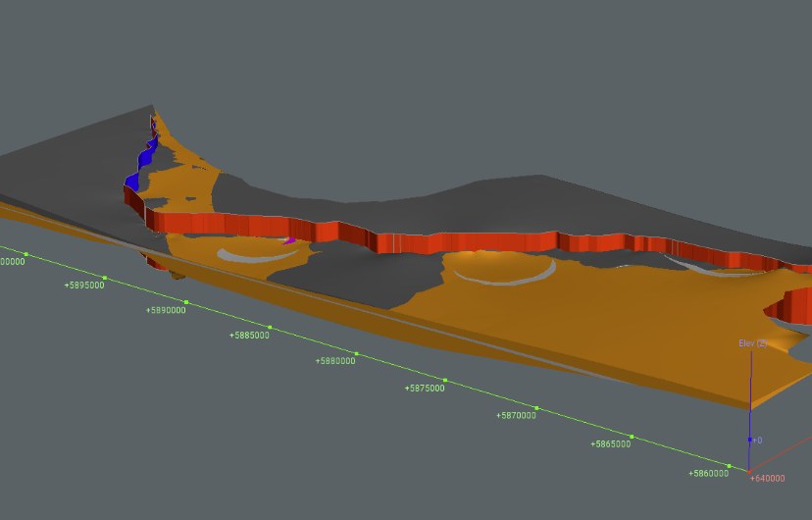This screenshot has width=812, height=520.
Task: Click the +5885000 axis label
Action: [x=249, y=336]
